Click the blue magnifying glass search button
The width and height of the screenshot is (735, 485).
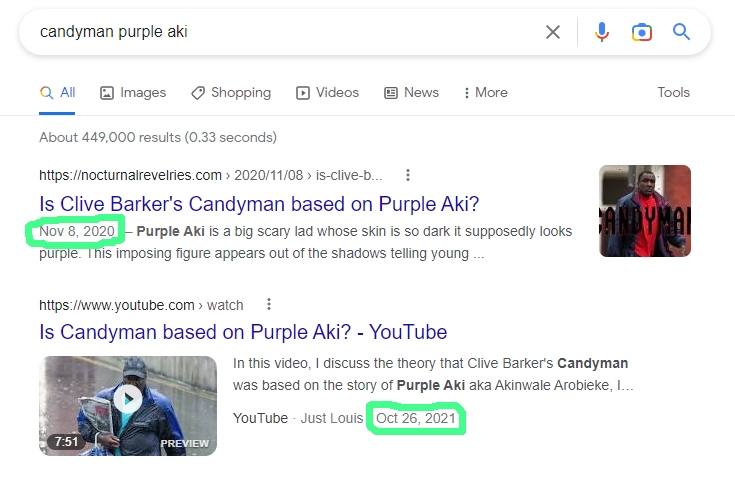tap(682, 32)
